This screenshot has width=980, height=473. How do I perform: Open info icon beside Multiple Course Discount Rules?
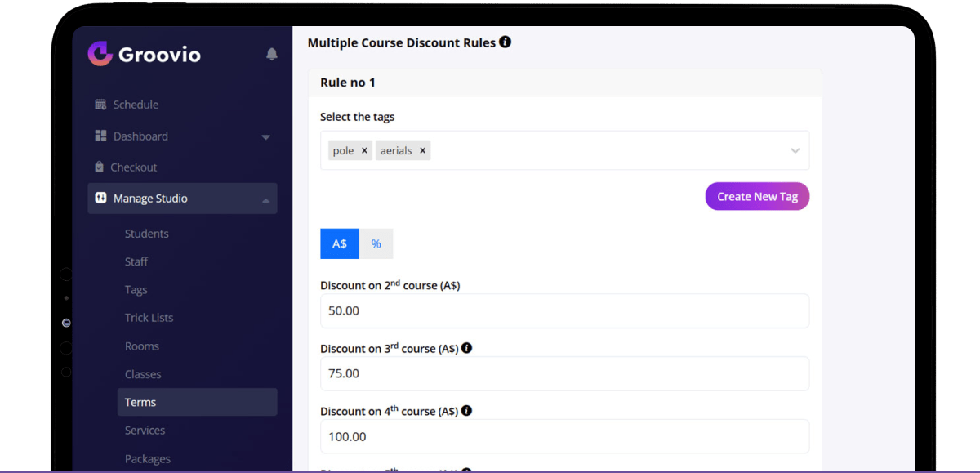[505, 42]
